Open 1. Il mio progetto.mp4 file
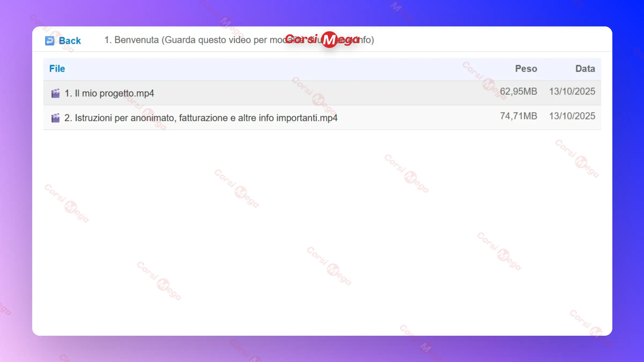644x362 pixels. point(109,93)
